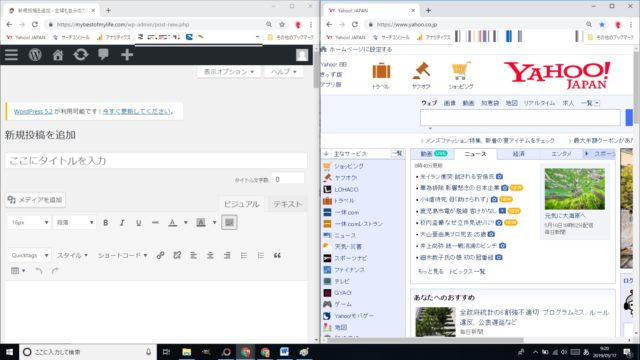This screenshot has height=360, width=640.
Task: Click the Yahoo news photo thumbnail
Action: pyautogui.click(x=575, y=189)
